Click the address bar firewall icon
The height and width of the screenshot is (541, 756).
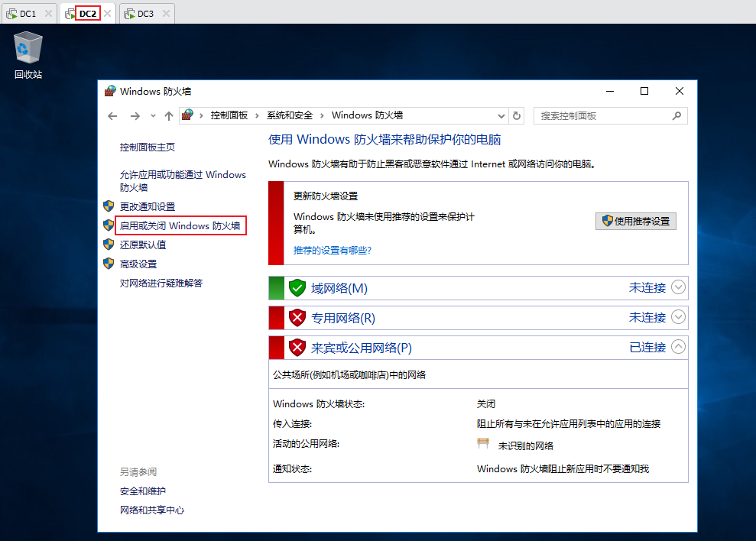[x=187, y=115]
